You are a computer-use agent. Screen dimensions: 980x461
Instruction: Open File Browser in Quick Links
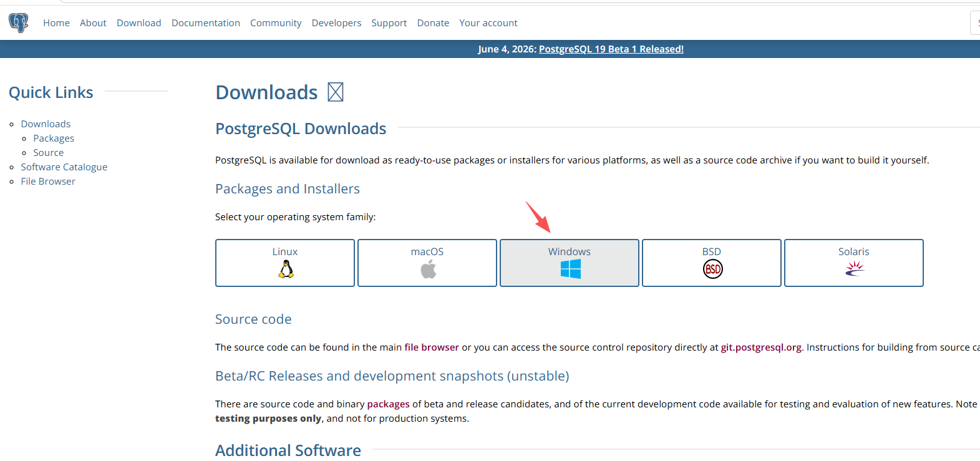tap(48, 182)
